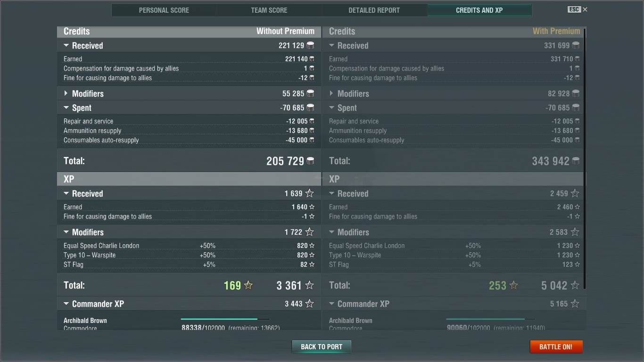644x362 pixels.
Task: Collapse the Commander XP section
Action: point(66,304)
